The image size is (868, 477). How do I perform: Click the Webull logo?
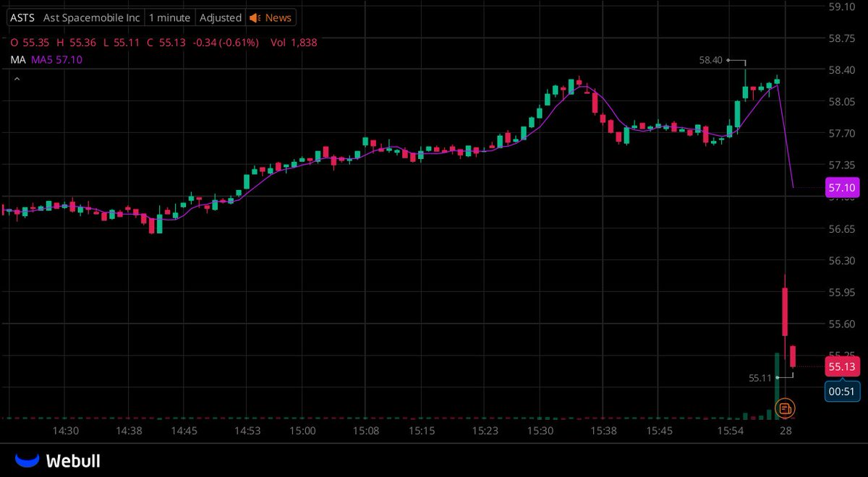coord(58,460)
